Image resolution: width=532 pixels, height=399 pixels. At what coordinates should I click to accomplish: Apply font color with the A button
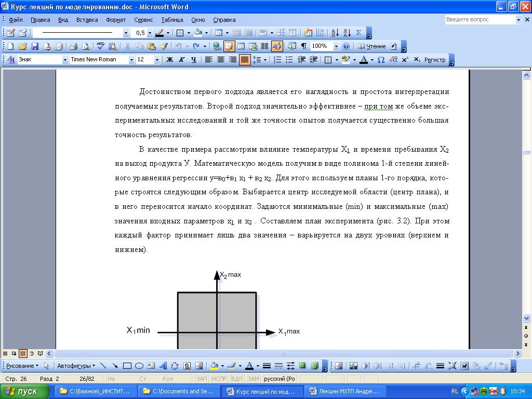(x=364, y=60)
